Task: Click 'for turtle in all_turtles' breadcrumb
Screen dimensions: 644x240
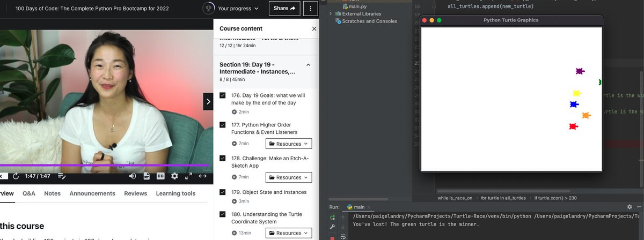Action: tap(503, 198)
